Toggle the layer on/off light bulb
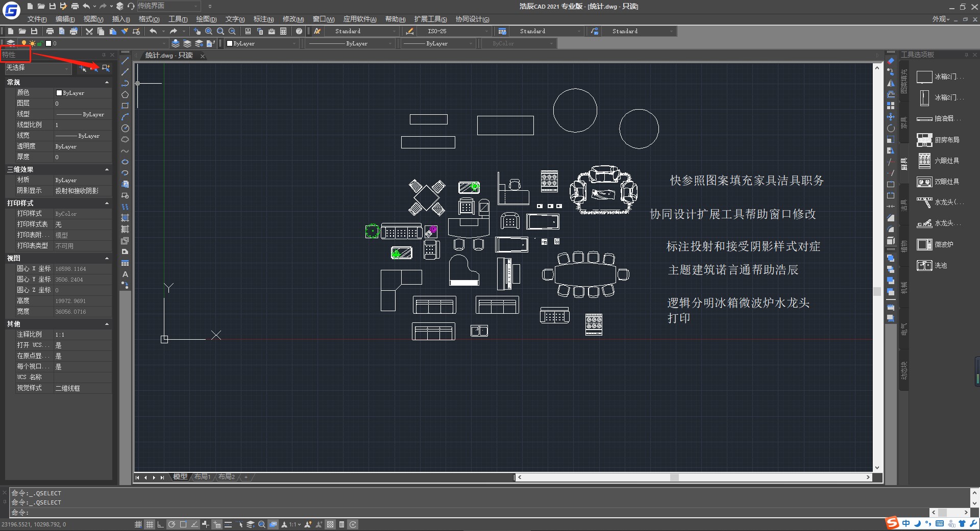 (23, 43)
